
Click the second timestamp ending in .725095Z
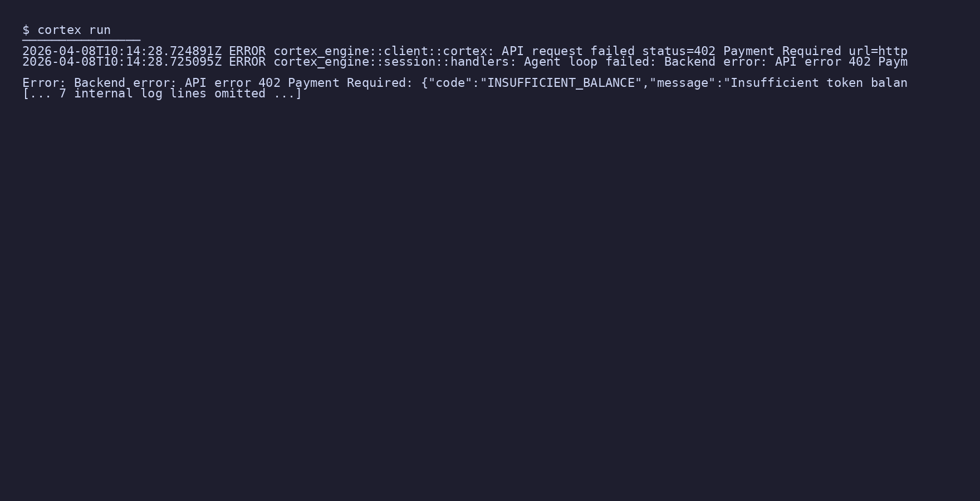point(122,62)
